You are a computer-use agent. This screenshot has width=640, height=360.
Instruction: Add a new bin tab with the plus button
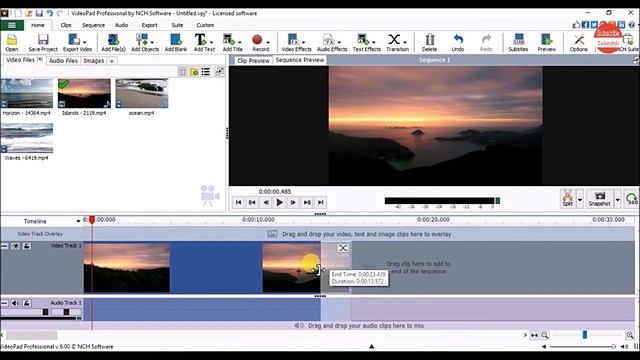tap(111, 61)
